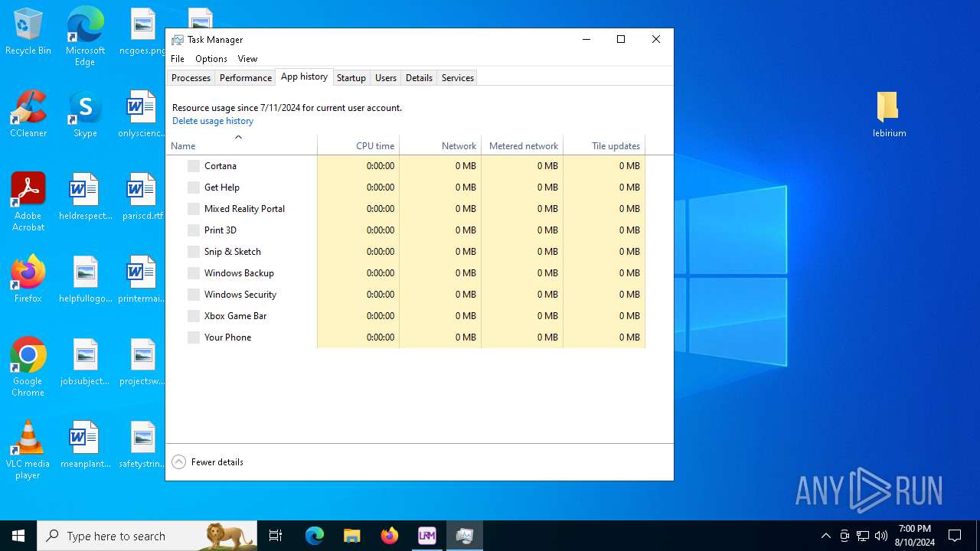Collapse Task Manager with Fewer details
This screenshot has height=551, width=980.
click(207, 462)
